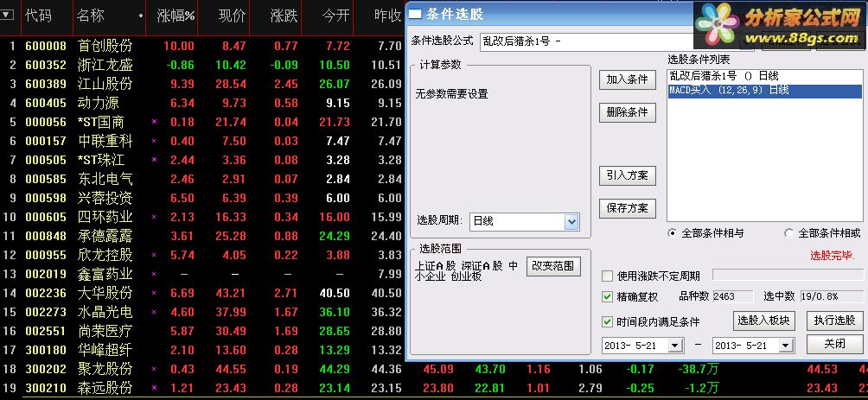Sort by the 涨幅% column header
The image size is (868, 400).
tap(176, 16)
